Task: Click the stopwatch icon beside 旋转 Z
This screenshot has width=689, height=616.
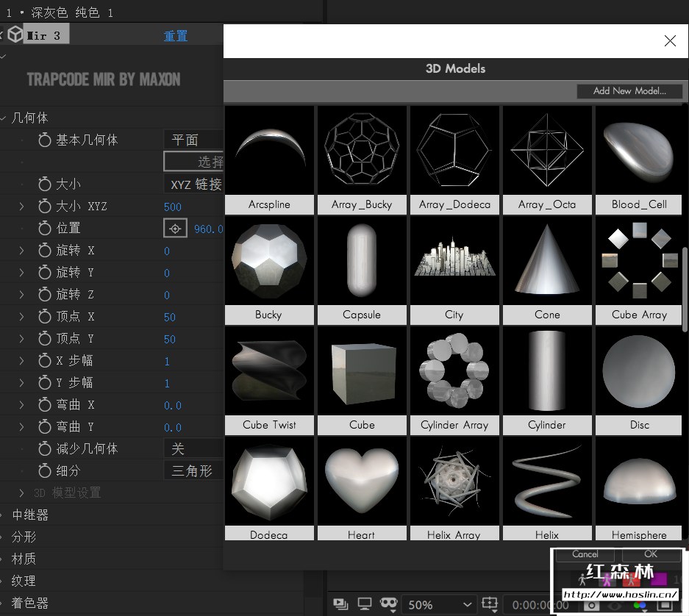Action: 46,294
